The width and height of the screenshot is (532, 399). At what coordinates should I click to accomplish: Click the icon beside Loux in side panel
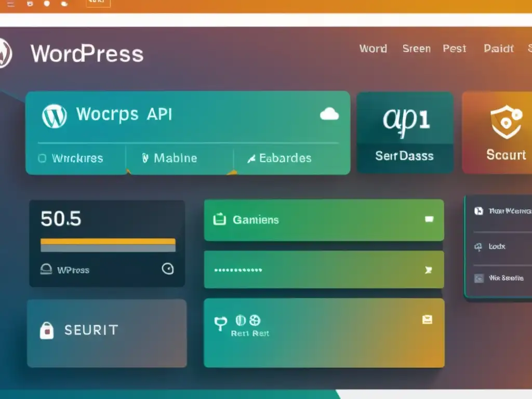(x=478, y=247)
